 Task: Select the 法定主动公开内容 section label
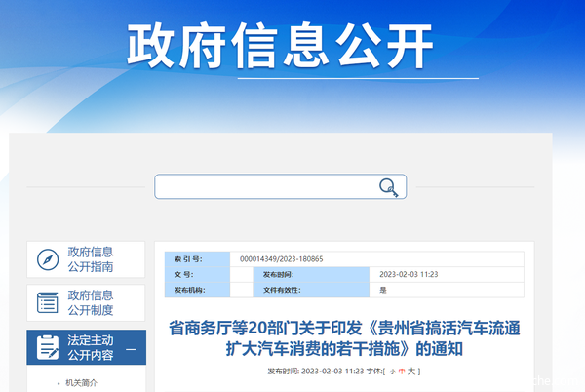coord(91,347)
